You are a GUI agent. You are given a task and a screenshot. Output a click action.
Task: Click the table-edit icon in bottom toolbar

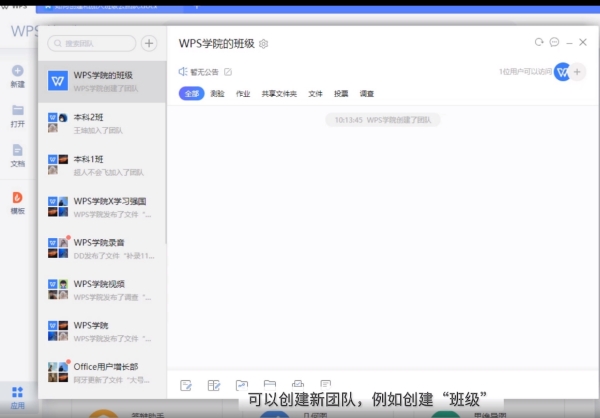[x=214, y=385]
